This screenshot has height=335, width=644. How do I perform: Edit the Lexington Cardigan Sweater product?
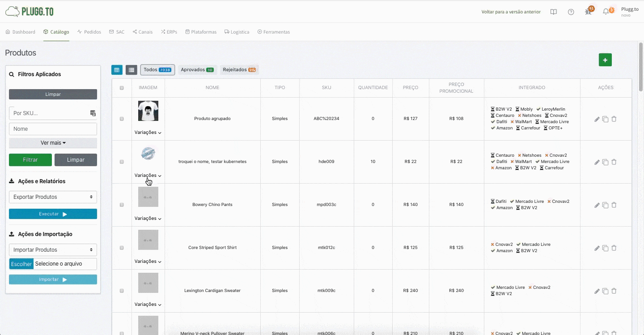[x=597, y=291]
